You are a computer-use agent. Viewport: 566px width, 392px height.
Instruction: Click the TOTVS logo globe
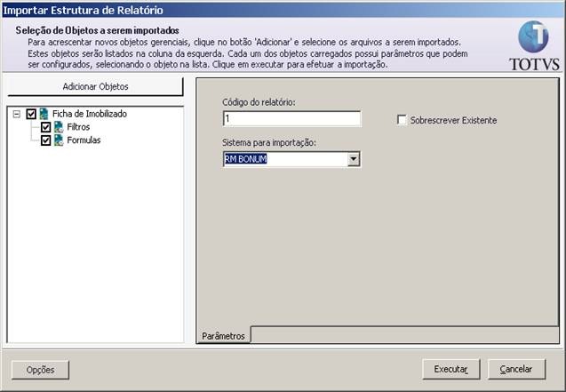coord(533,36)
